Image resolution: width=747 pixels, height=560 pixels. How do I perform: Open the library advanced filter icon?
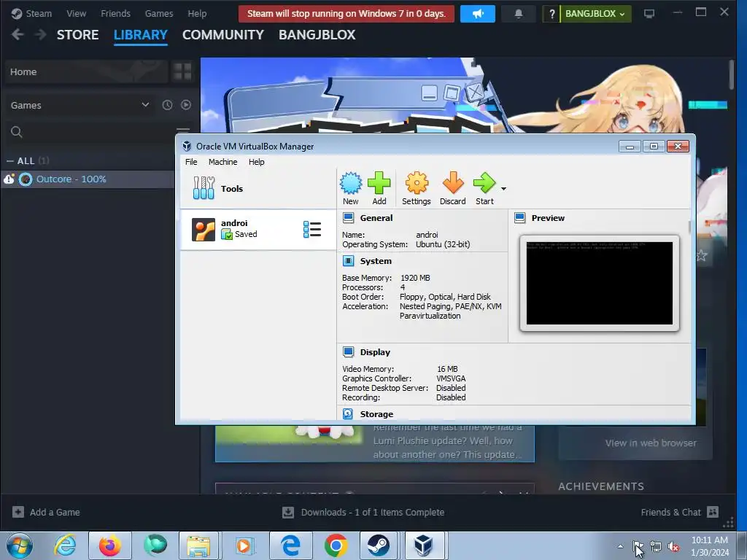tap(183, 130)
